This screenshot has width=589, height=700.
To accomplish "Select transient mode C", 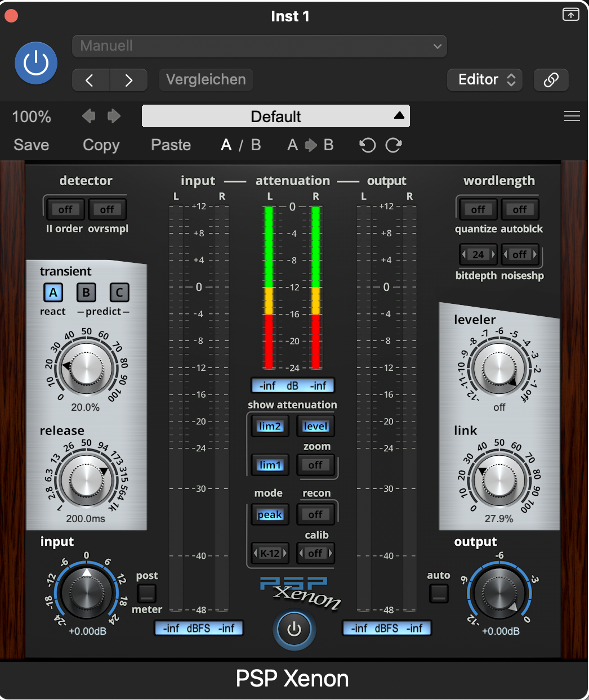I will 119,293.
